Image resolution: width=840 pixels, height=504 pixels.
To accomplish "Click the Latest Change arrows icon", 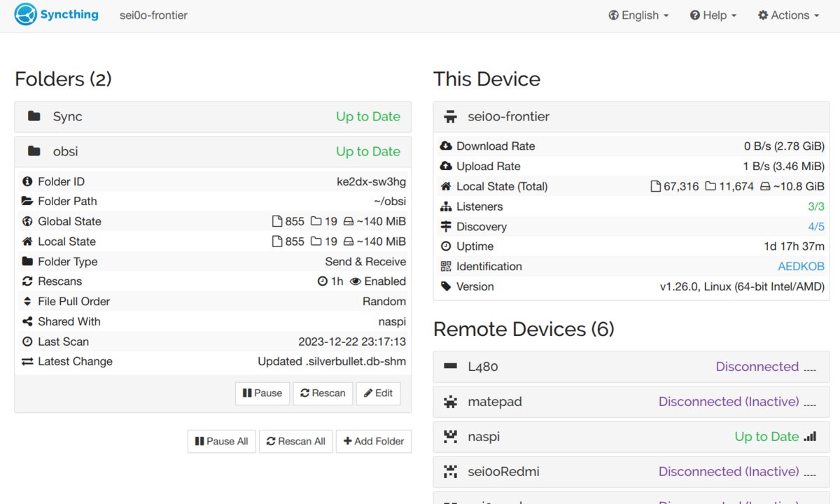I will (x=27, y=362).
